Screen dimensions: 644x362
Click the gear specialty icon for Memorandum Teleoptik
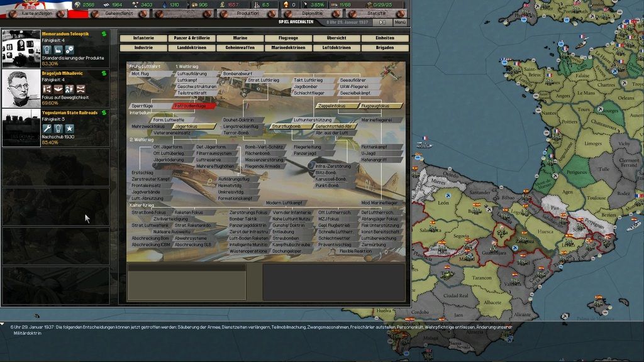click(x=69, y=50)
